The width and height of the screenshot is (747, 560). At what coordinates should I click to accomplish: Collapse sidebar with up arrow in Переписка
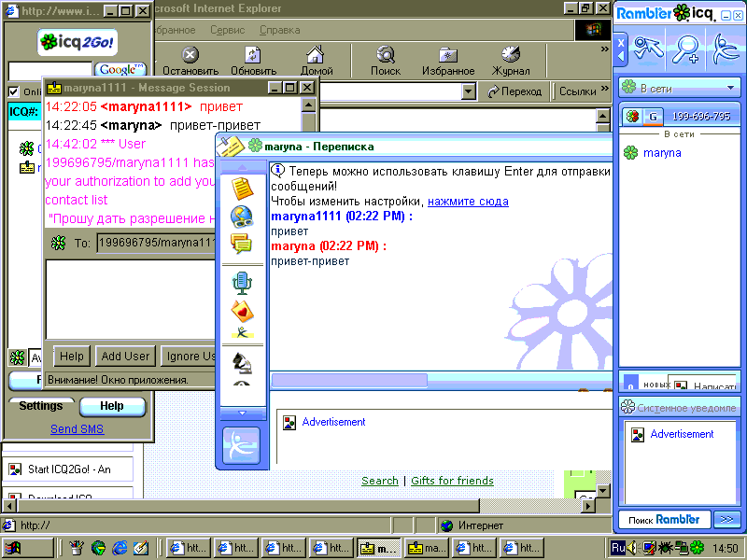point(242,167)
